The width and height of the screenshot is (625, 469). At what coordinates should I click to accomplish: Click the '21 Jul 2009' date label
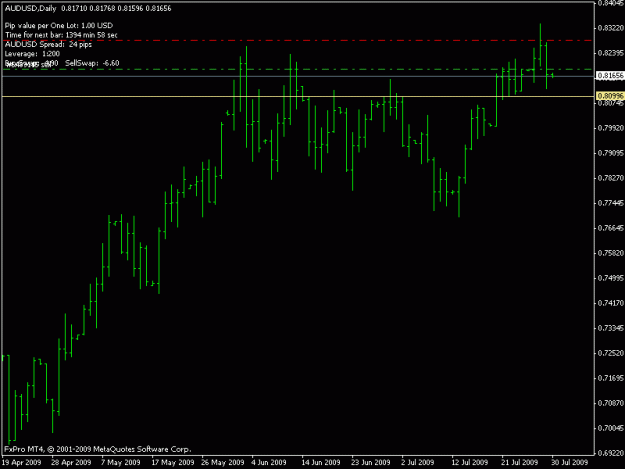click(520, 462)
